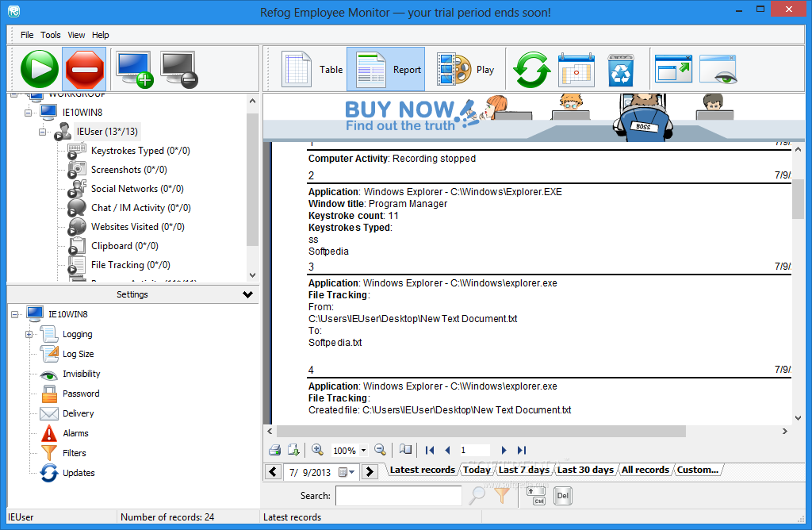
Task: Open Invisibility settings
Action: pyautogui.click(x=82, y=374)
